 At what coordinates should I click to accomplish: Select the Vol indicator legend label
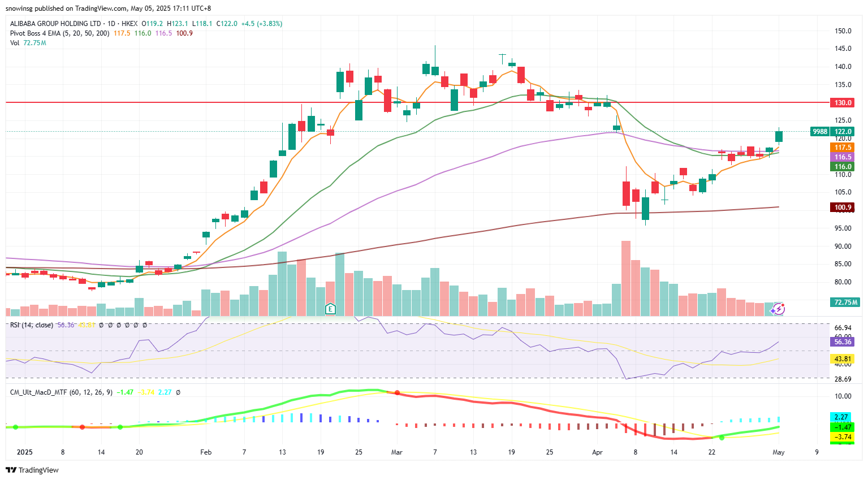(x=15, y=43)
